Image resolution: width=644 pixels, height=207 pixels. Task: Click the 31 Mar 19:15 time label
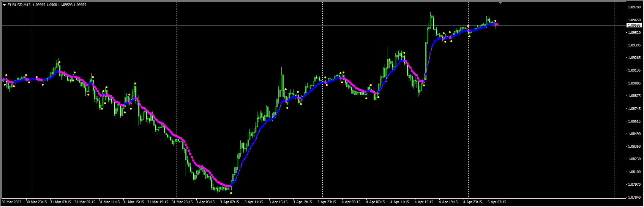pos(158,202)
